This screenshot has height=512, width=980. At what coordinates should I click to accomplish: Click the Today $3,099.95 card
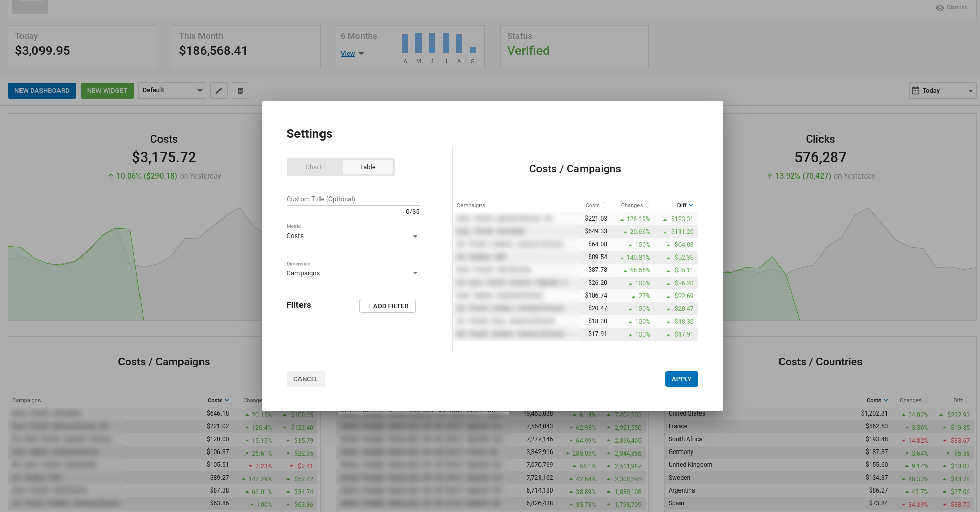[x=82, y=47]
